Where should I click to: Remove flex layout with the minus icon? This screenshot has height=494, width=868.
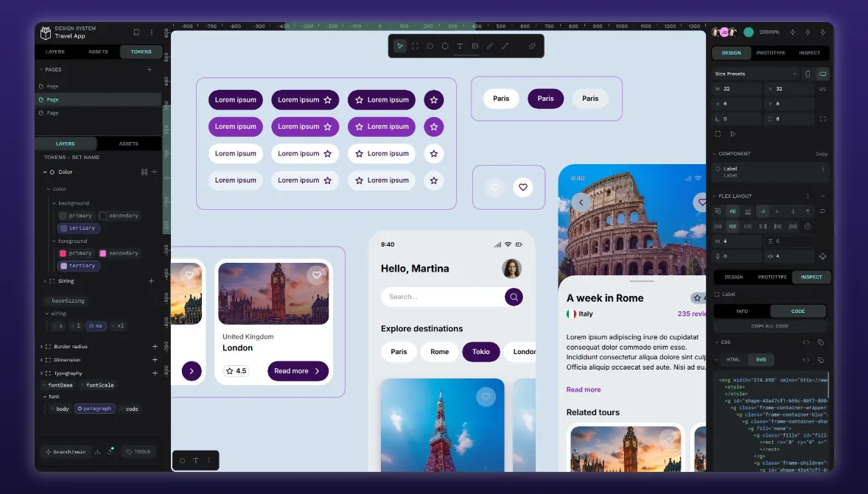click(822, 197)
